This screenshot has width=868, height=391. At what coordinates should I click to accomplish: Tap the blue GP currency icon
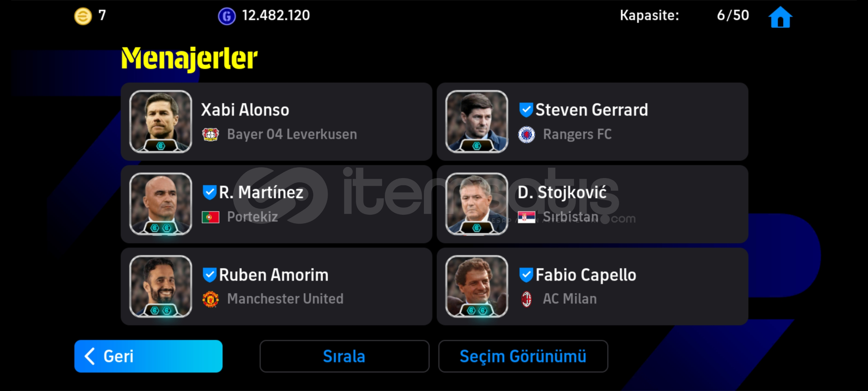click(227, 16)
